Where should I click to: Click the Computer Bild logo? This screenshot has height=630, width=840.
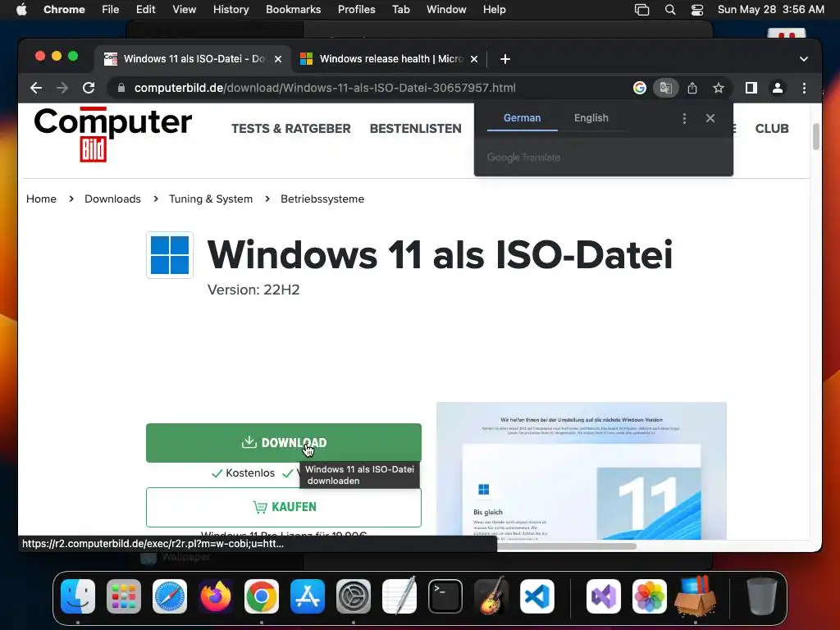click(112, 135)
